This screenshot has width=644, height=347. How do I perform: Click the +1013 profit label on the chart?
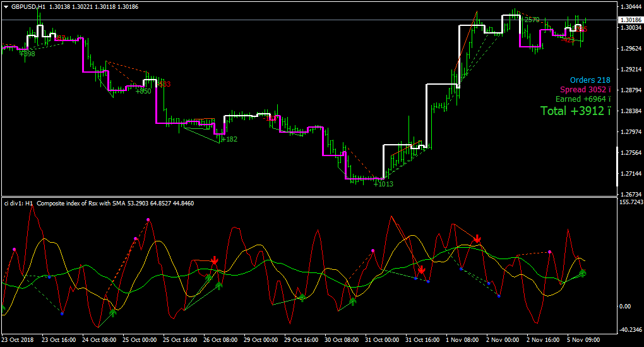point(384,184)
